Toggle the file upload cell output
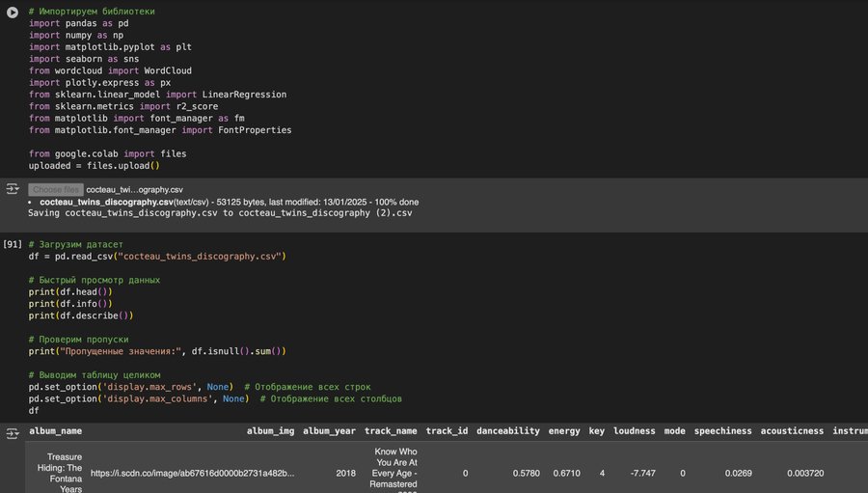The height and width of the screenshot is (493, 868). [x=13, y=189]
